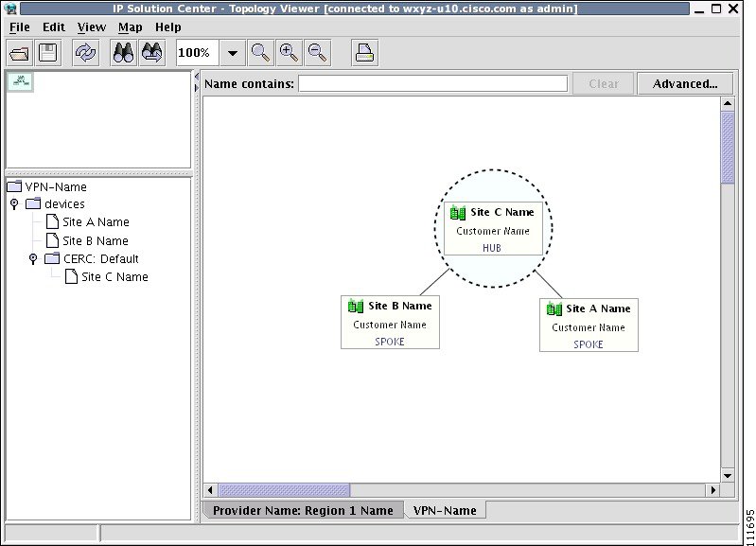Click the Name contains text field
Viewport: 756px width, 546px height.
pos(433,83)
